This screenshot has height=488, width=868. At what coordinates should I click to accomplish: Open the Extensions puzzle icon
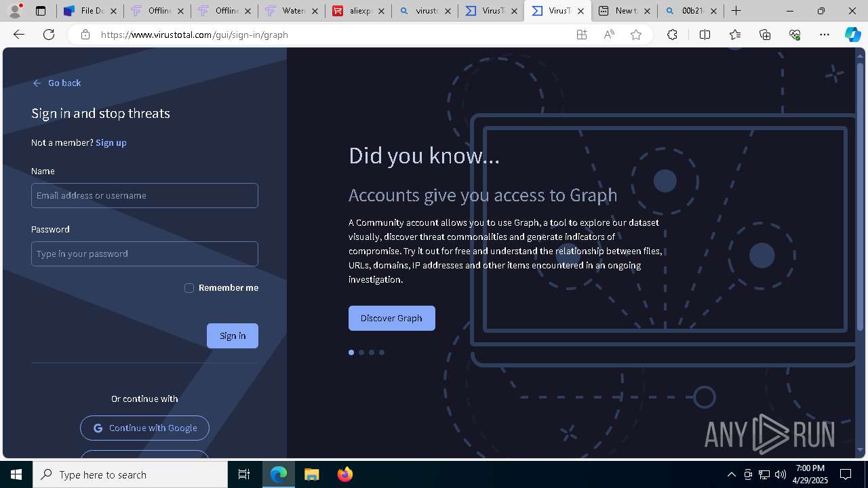click(672, 35)
